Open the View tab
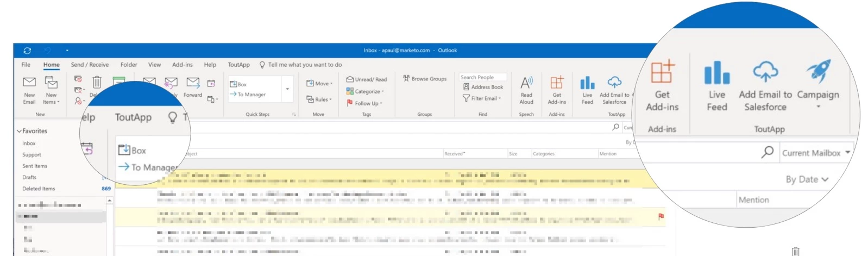 155,65
